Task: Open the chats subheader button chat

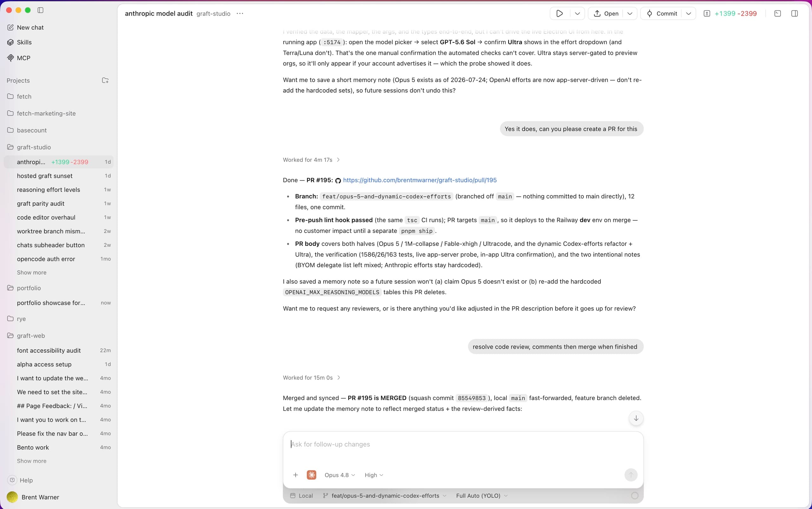Action: click(59, 245)
